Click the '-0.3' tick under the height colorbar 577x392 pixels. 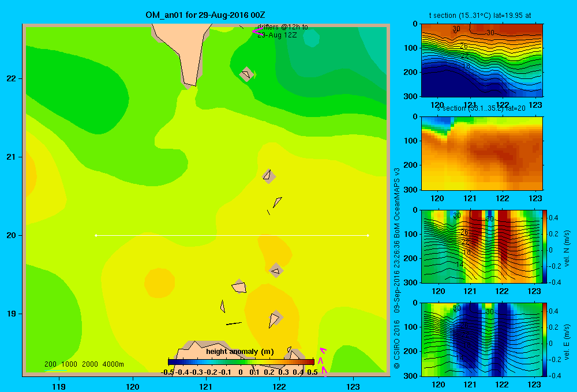(x=196, y=372)
